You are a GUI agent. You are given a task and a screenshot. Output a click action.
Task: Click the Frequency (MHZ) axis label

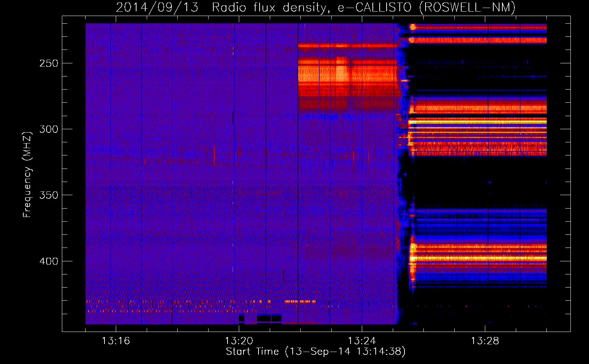click(x=27, y=174)
